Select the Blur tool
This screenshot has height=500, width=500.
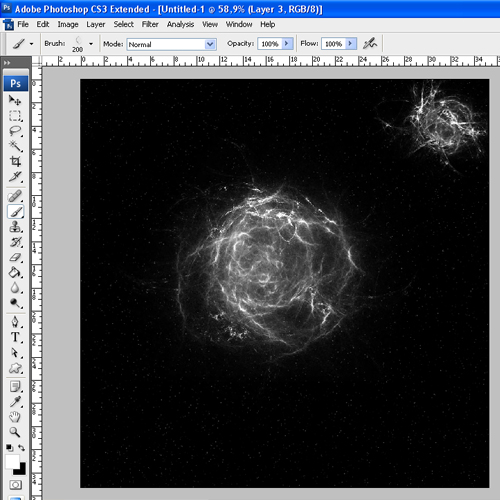(15, 288)
